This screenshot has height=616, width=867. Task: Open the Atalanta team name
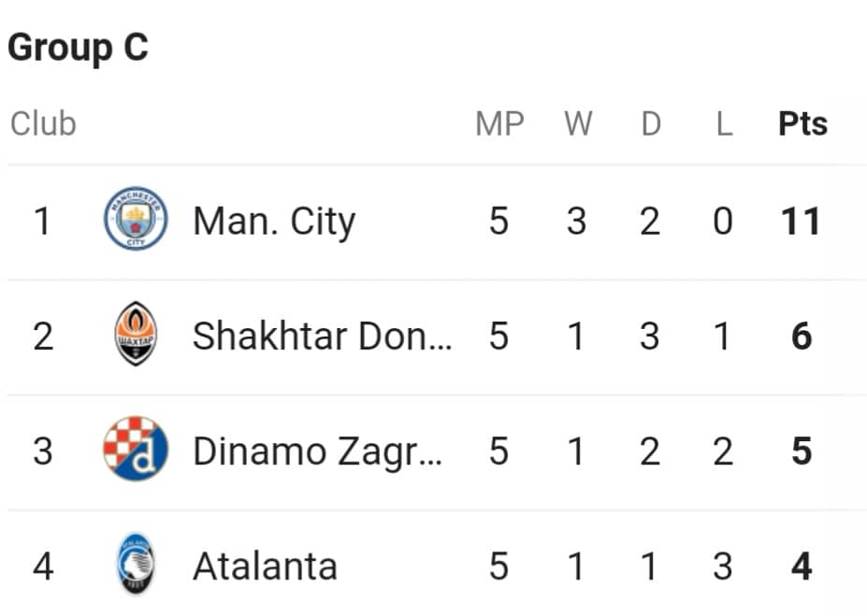tap(265, 566)
